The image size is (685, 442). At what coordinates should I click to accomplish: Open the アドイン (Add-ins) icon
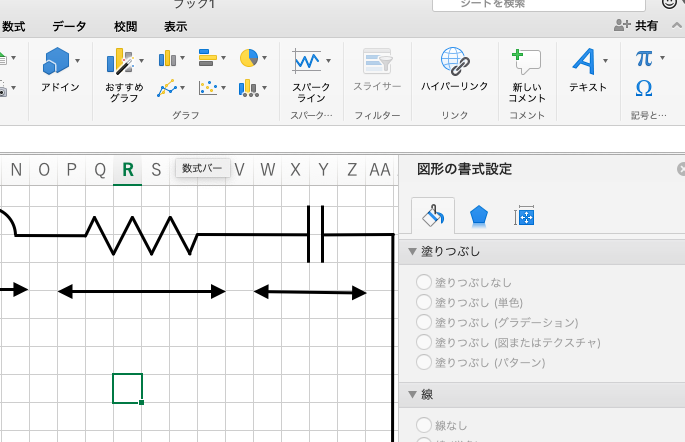[x=56, y=61]
